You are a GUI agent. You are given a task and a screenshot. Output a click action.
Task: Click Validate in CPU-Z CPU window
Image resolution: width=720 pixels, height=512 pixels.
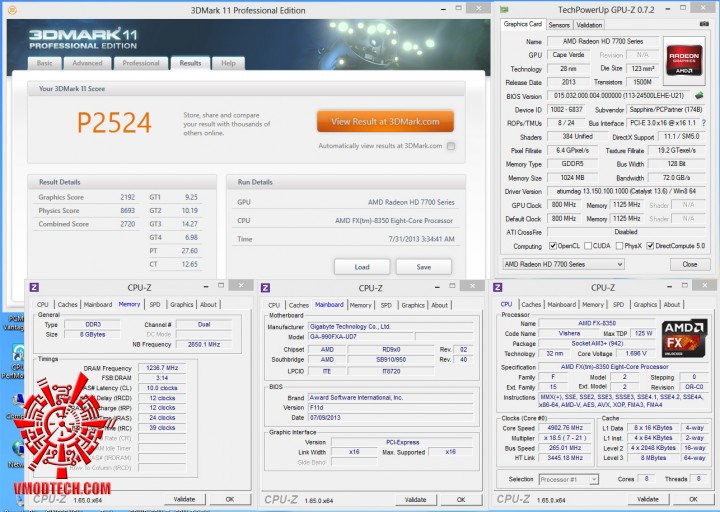click(648, 499)
